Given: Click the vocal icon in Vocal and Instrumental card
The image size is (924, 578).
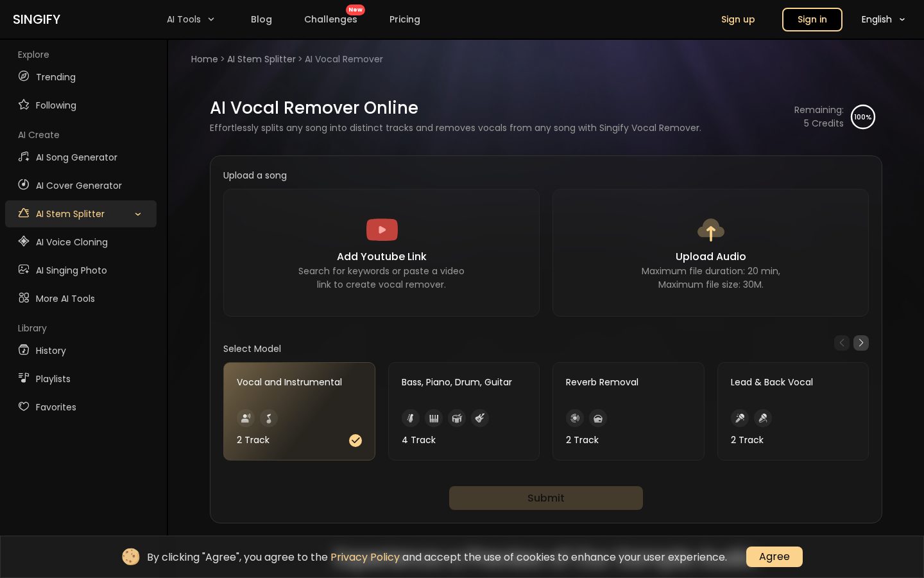Looking at the screenshot, I should [246, 418].
